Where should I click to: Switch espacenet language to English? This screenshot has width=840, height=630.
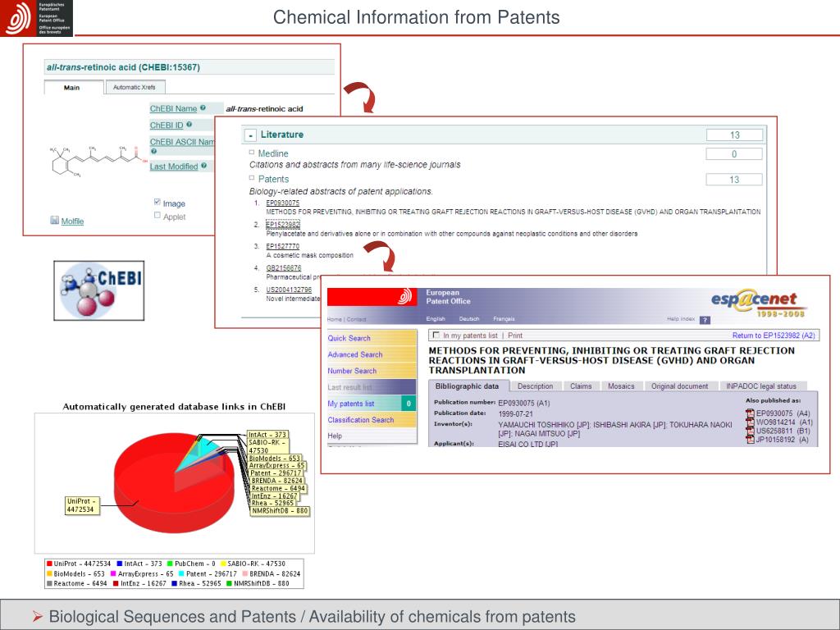click(436, 319)
